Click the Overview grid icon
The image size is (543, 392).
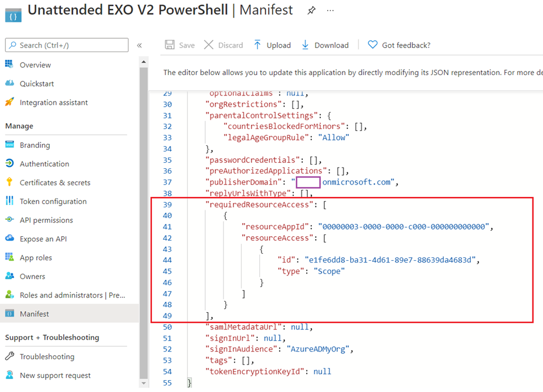(x=9, y=64)
